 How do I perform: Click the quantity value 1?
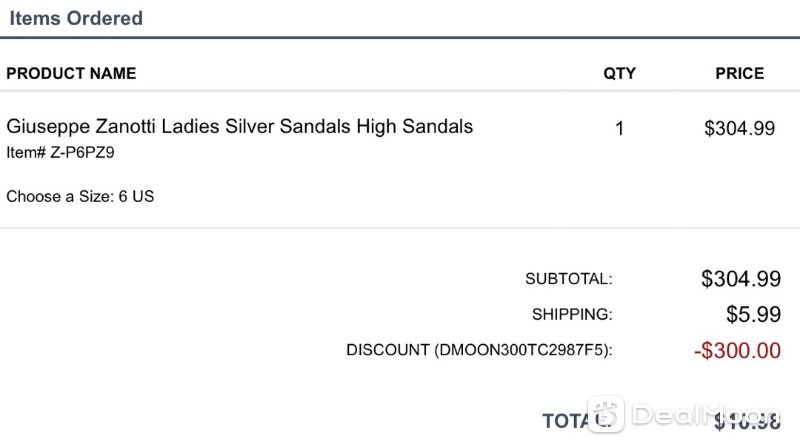[x=619, y=128]
